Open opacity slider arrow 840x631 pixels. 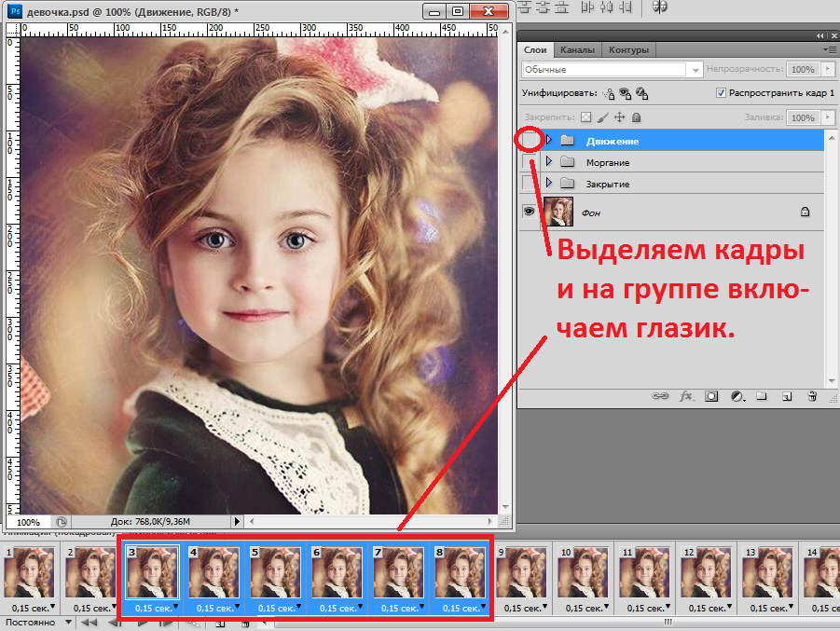(828, 69)
